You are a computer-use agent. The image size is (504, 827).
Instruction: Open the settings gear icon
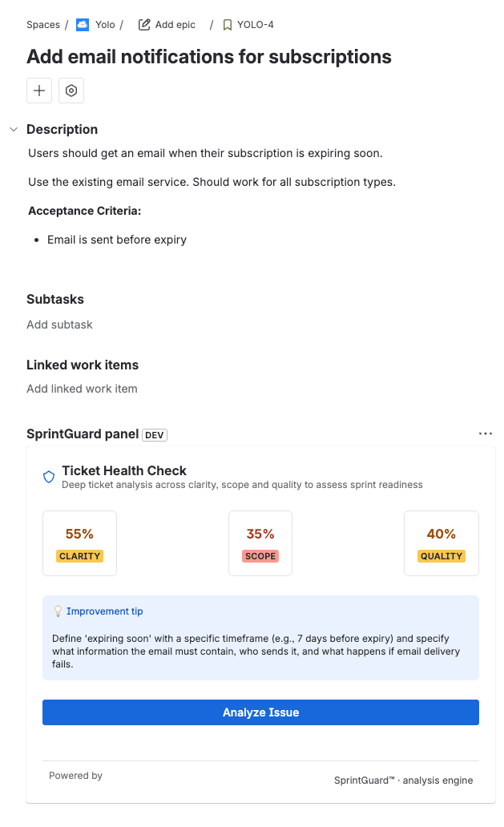71,90
